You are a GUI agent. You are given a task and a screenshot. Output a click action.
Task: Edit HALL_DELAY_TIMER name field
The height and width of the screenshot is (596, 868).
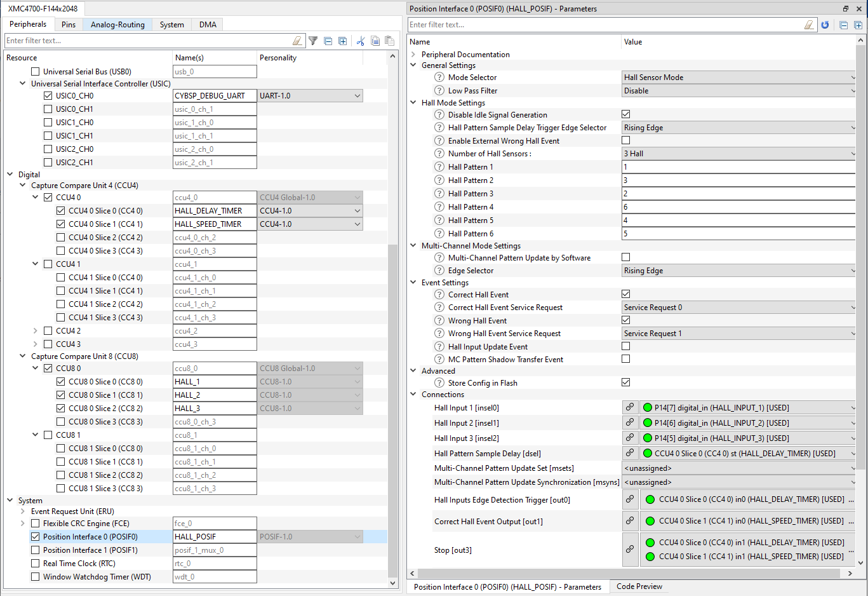[x=215, y=211]
